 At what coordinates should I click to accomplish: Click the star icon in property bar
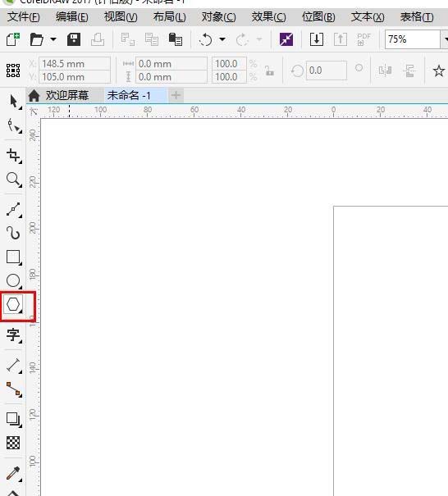click(x=439, y=71)
